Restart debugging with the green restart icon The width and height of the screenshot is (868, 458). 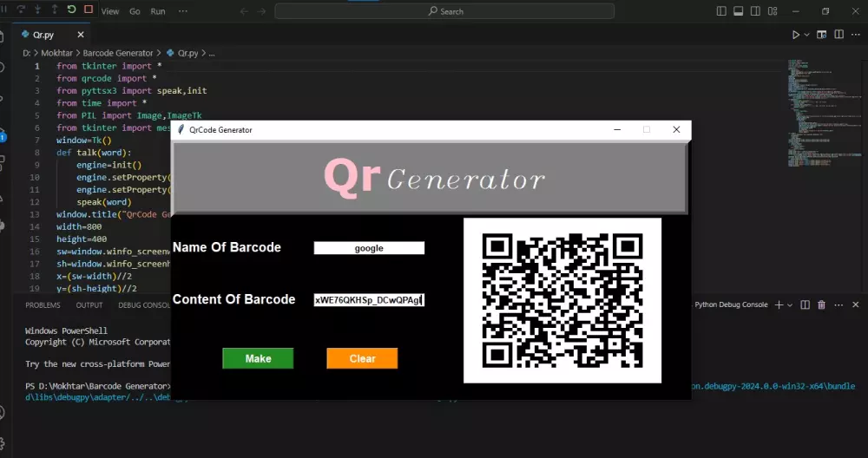[x=71, y=10]
